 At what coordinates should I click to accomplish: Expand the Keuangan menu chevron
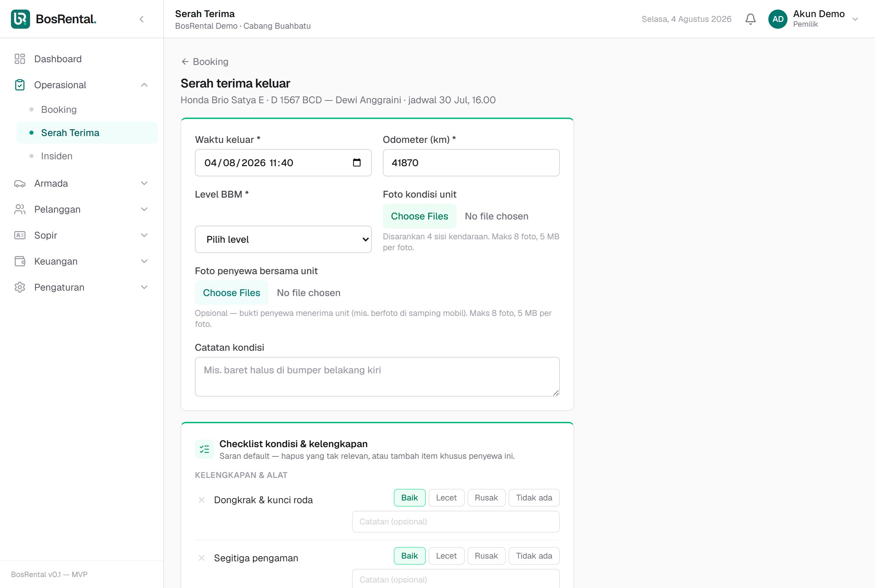coord(144,262)
